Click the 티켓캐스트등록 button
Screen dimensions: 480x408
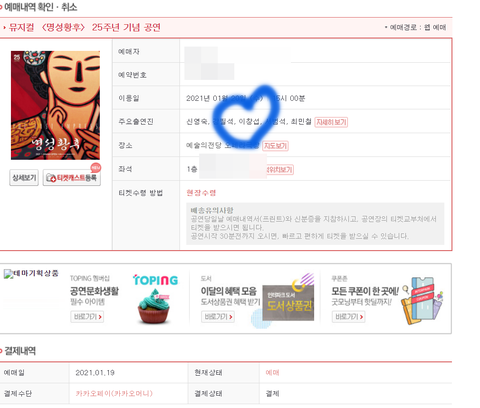tap(72, 178)
